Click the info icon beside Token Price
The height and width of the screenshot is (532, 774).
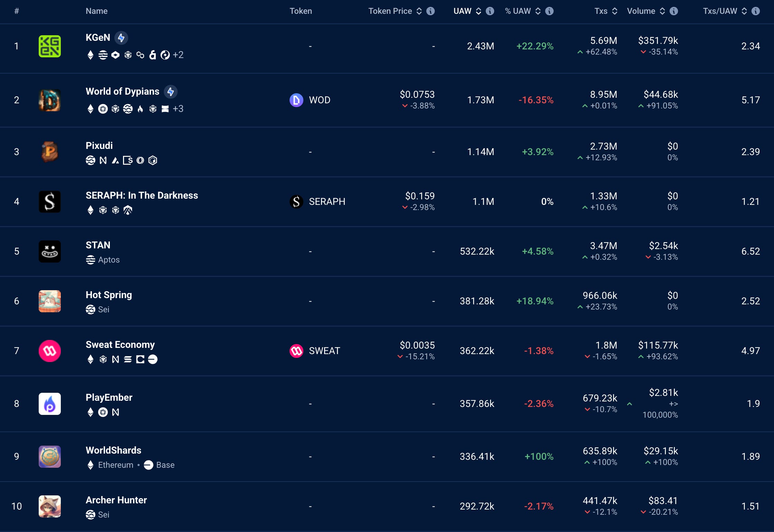click(x=431, y=11)
